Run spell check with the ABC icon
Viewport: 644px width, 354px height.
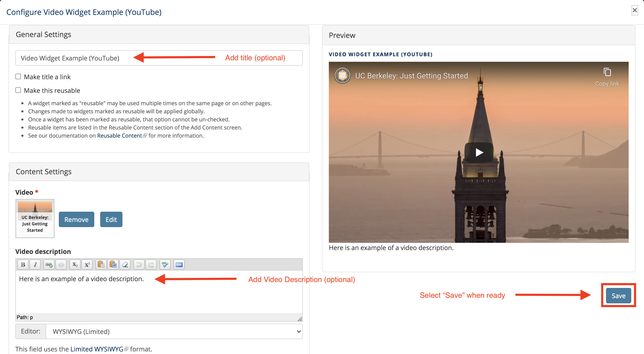(165, 264)
